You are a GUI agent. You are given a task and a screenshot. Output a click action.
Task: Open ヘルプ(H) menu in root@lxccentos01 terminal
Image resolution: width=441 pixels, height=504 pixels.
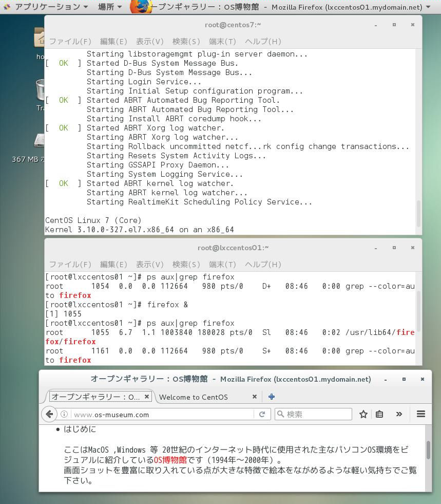[x=263, y=265]
